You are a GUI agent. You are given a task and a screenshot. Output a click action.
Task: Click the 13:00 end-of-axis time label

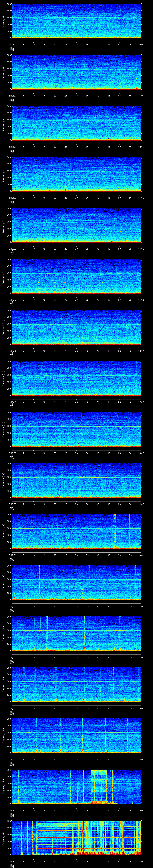tap(141, 198)
